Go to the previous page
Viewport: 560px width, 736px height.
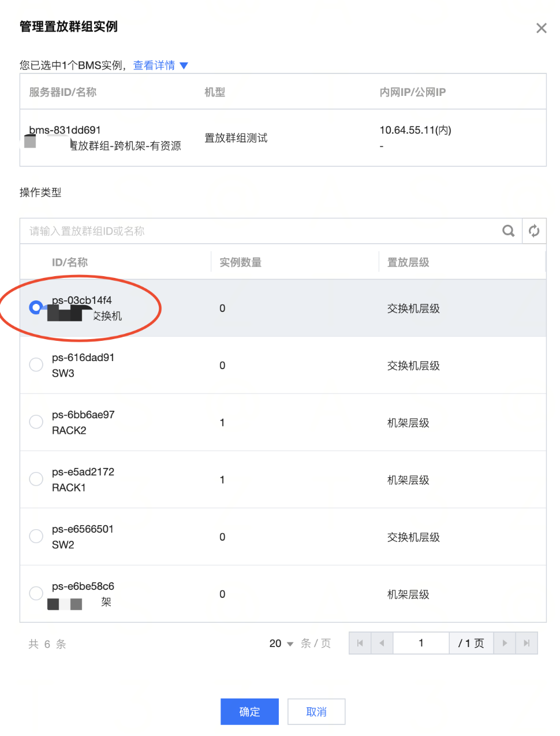click(x=382, y=643)
